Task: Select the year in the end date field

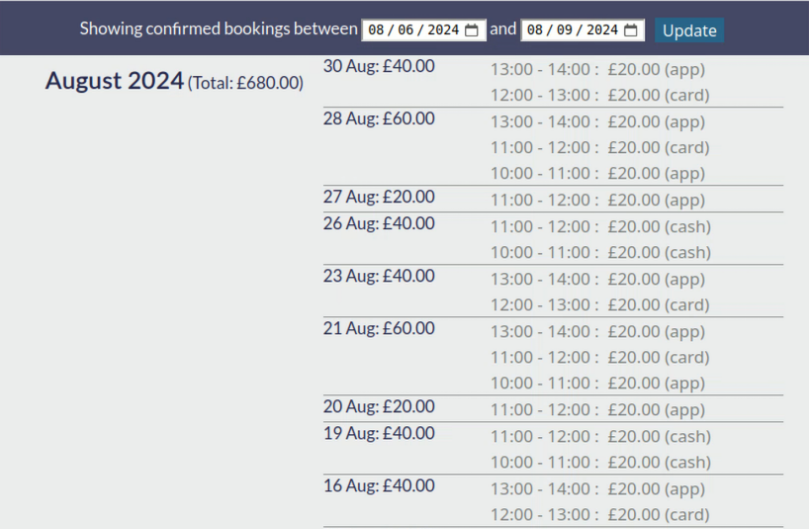Action: [x=602, y=30]
